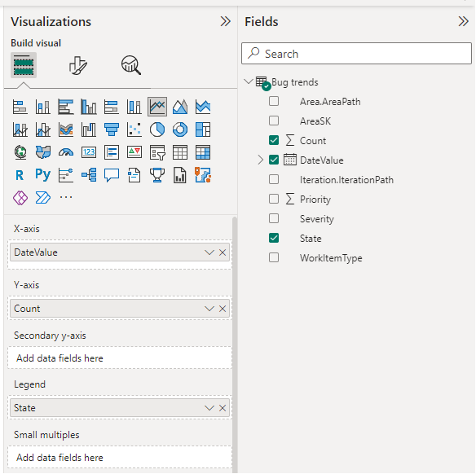
Task: Select the 100% stacked bar chart visual
Action: coord(112,107)
